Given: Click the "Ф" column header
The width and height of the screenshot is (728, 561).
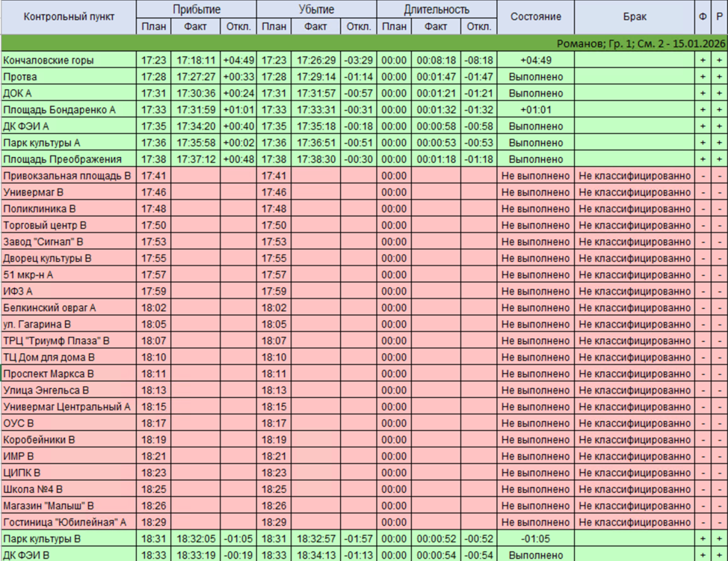Looking at the screenshot, I should point(702,17).
